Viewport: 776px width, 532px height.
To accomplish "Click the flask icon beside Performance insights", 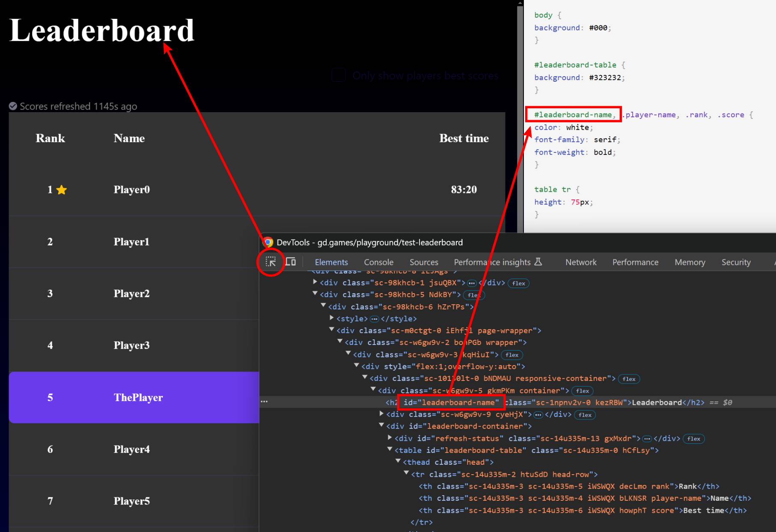I will [x=538, y=262].
